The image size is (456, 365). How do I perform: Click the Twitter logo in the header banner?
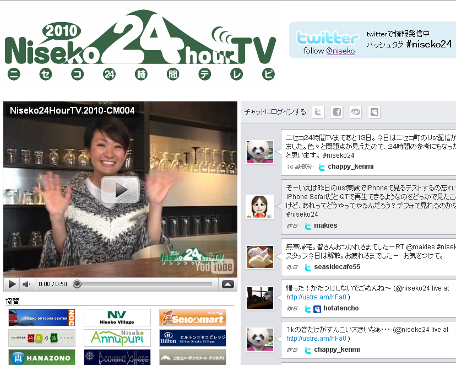pos(328,37)
